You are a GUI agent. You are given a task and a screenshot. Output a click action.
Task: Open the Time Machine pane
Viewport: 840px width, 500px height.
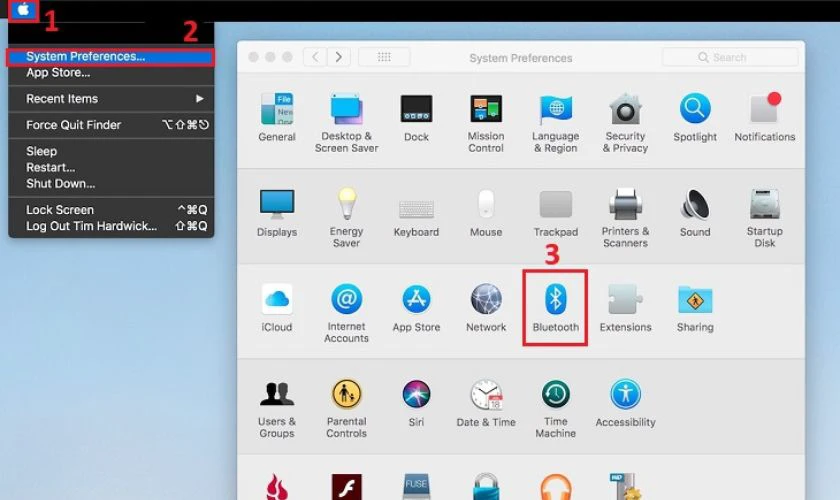556,409
